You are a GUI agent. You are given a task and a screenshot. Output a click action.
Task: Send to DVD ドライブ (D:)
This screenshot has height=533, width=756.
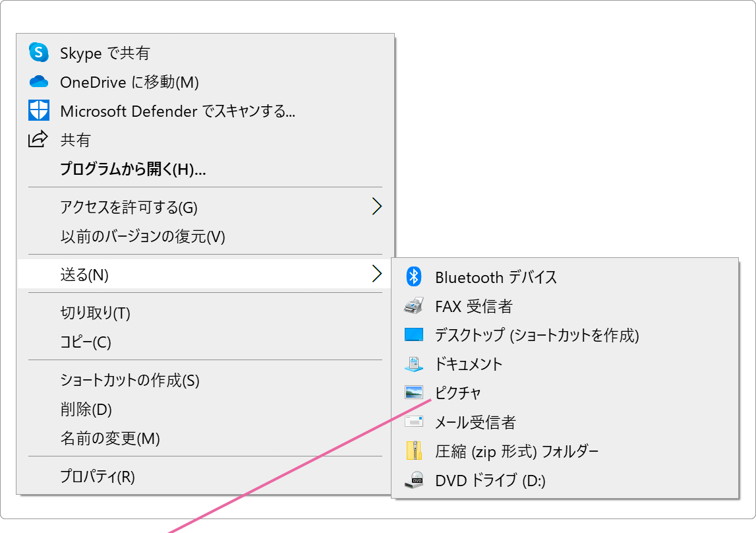coord(565,480)
